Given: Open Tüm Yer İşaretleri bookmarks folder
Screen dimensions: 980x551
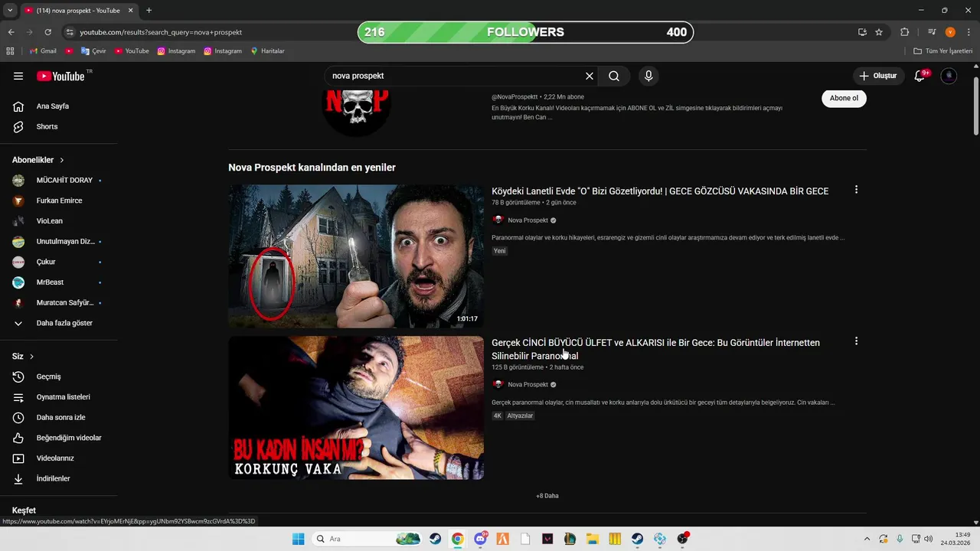Looking at the screenshot, I should (x=943, y=51).
